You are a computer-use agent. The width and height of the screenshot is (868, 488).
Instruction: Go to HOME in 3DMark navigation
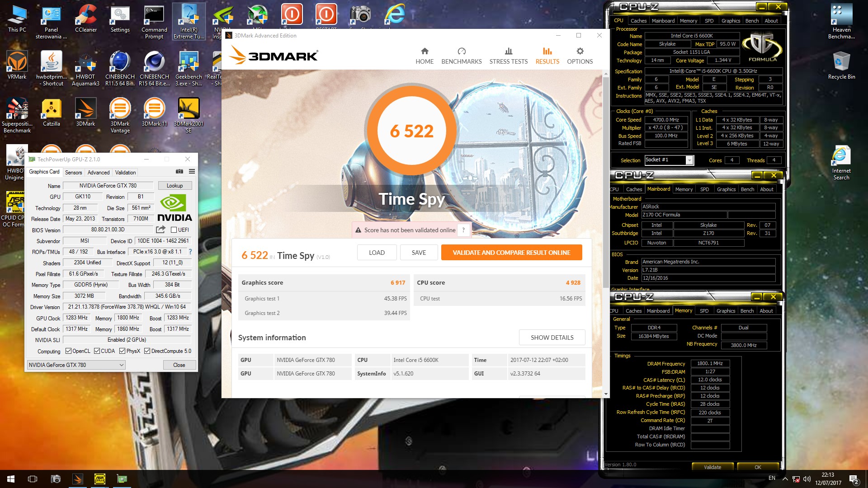click(x=425, y=56)
